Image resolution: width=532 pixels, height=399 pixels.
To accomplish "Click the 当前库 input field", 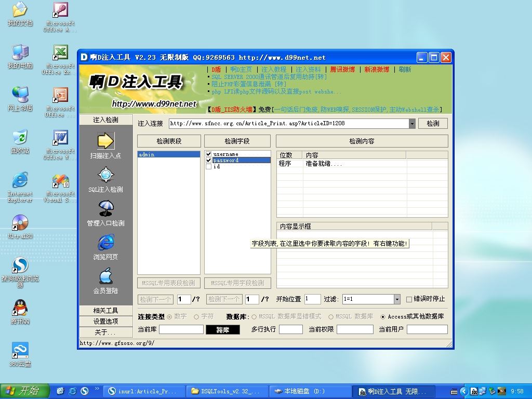I will point(181,329).
